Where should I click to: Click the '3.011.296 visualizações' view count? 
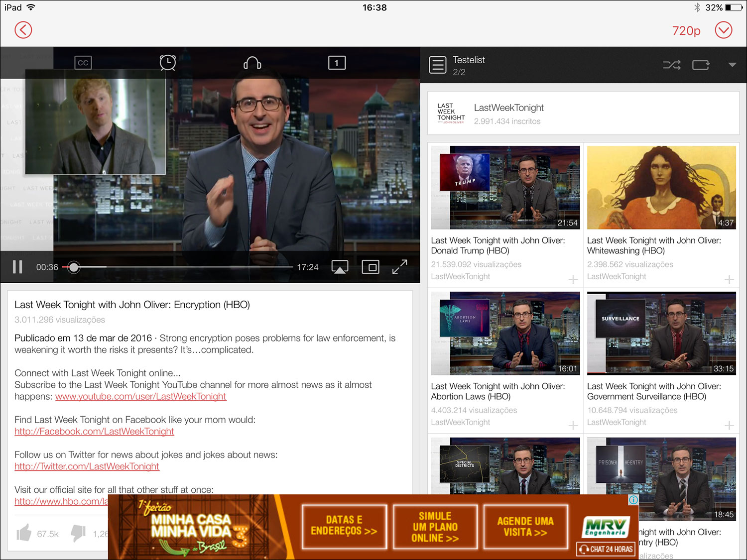pyautogui.click(x=60, y=320)
